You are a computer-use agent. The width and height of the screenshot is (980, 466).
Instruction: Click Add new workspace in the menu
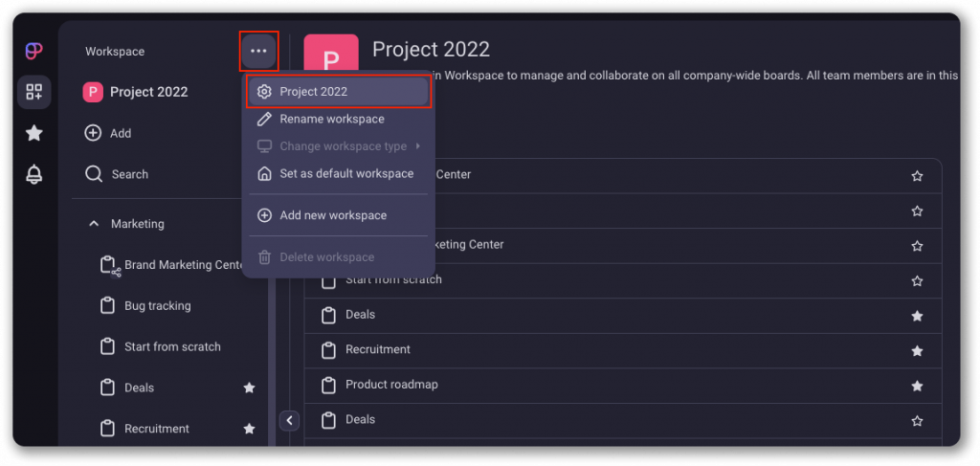coord(332,215)
